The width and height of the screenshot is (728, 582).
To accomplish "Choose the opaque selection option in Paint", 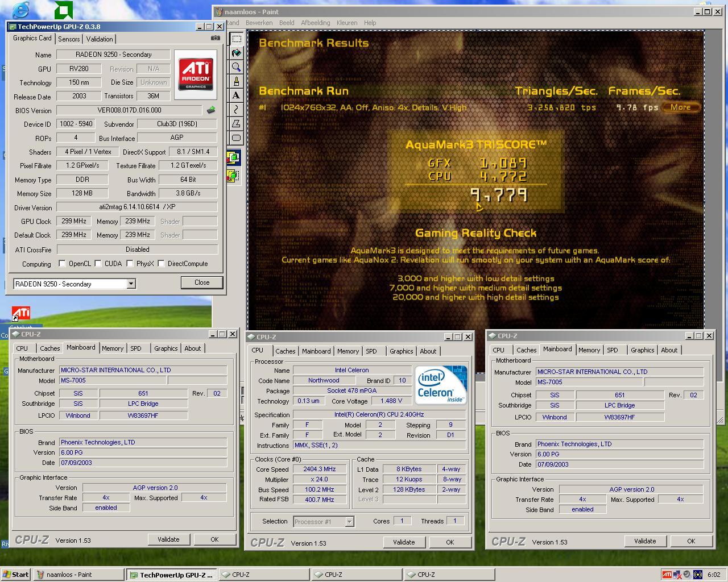I will pos(234,158).
